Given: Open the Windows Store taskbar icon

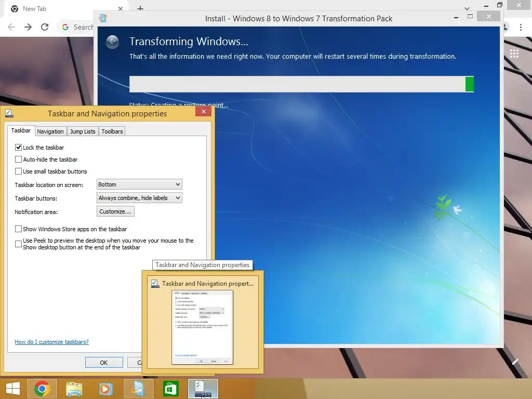Looking at the screenshot, I should tap(170, 389).
